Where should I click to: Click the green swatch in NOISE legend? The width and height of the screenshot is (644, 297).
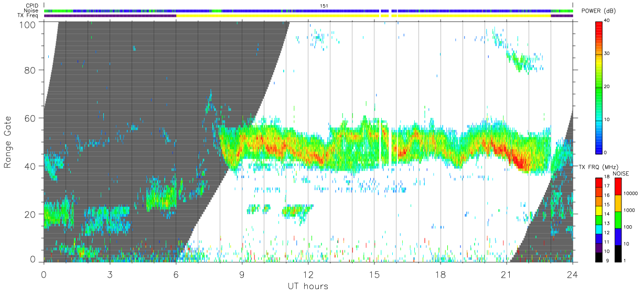click(618, 219)
